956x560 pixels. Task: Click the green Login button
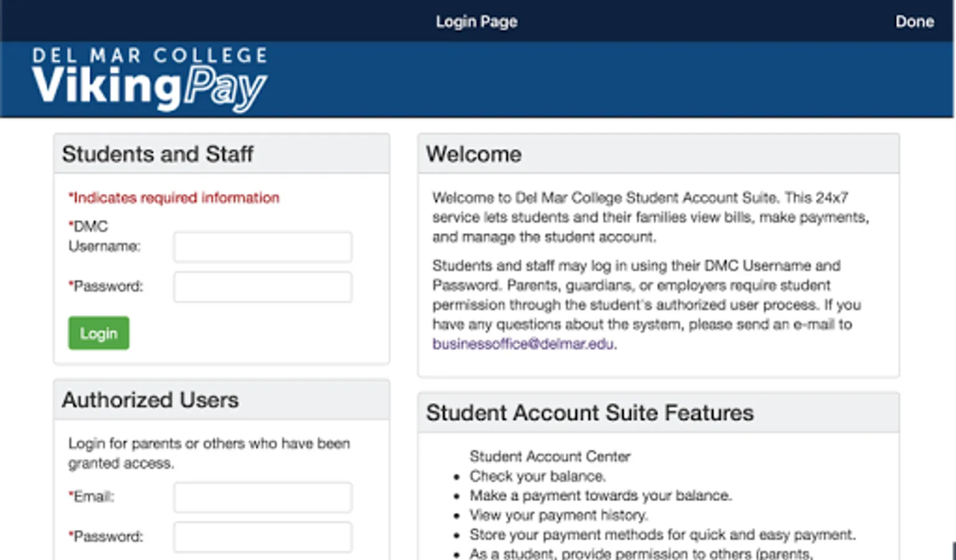pos(99,333)
